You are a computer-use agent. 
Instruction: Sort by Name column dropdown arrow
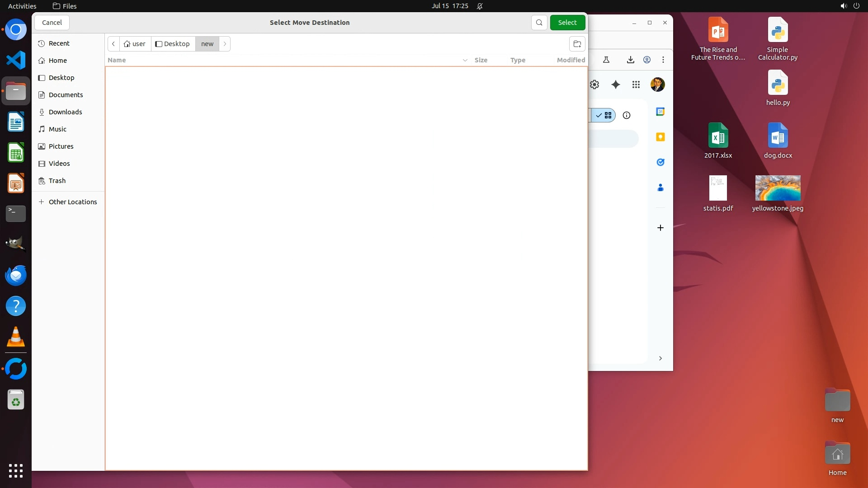pyautogui.click(x=465, y=60)
